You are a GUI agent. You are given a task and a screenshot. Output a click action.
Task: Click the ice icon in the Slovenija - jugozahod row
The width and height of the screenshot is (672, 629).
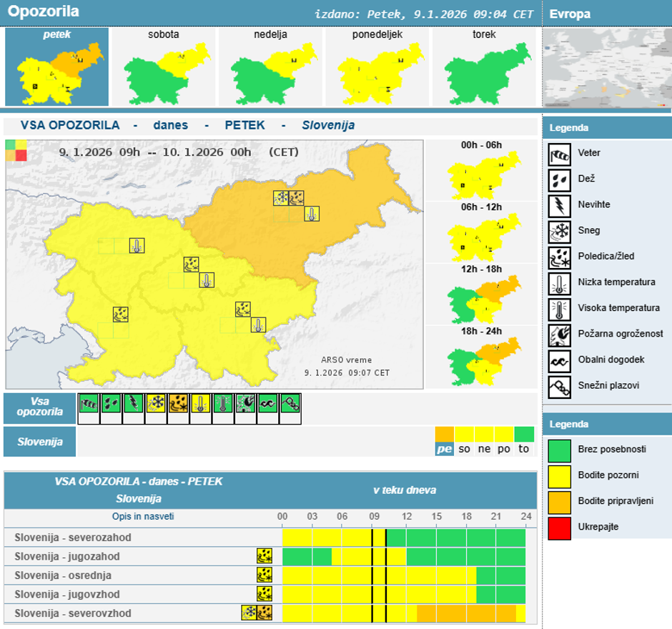coord(265,556)
